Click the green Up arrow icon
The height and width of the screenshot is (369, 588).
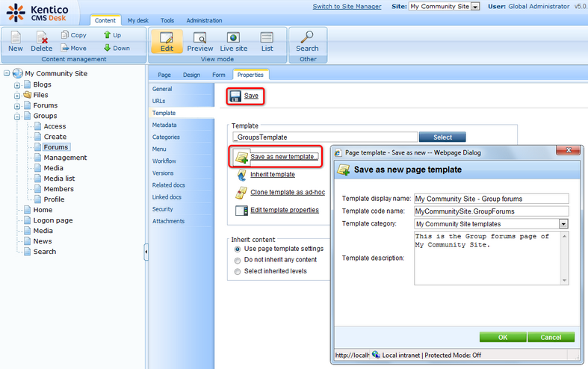(107, 35)
